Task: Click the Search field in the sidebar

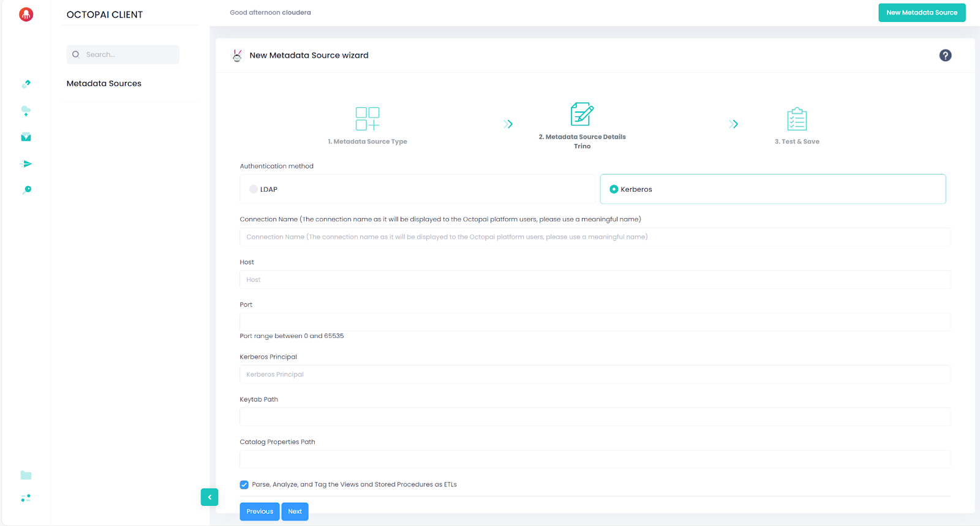Action: tap(123, 54)
